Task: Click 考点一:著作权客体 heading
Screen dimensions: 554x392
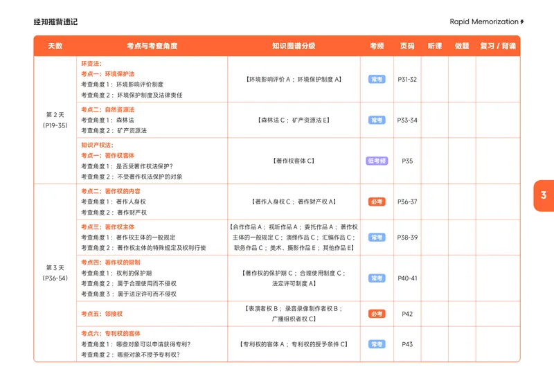Action: (x=108, y=156)
